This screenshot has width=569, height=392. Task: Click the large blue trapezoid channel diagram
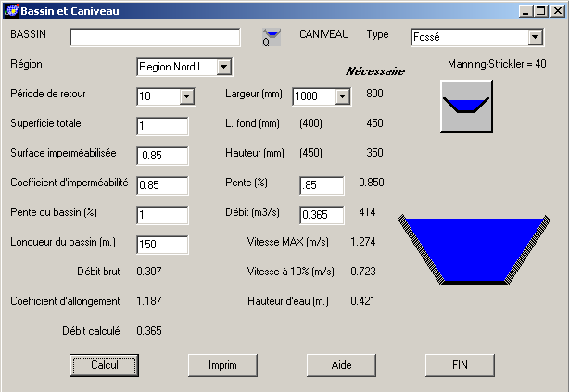pyautogui.click(x=474, y=249)
